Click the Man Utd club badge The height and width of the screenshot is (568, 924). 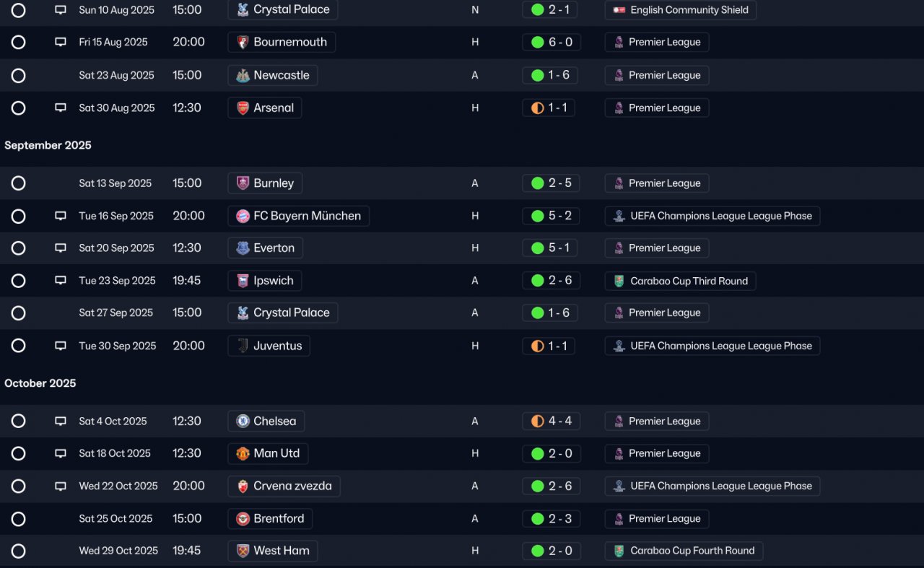point(243,453)
